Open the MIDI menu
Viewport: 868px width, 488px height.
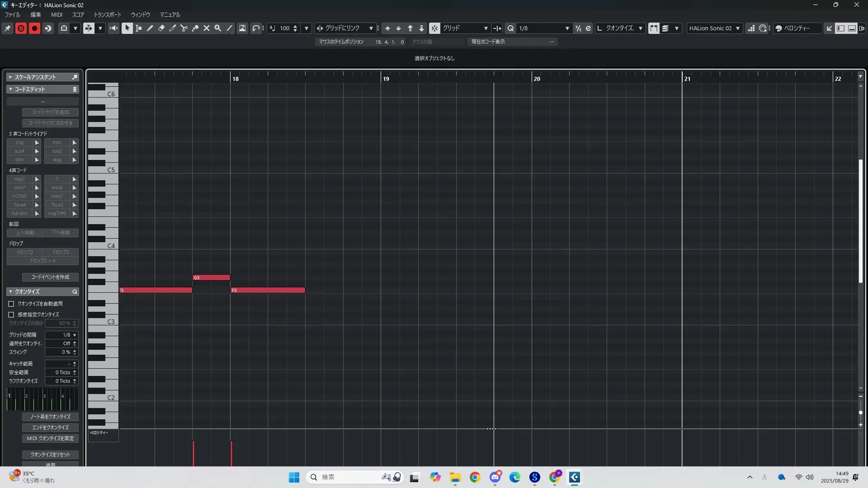(57, 14)
